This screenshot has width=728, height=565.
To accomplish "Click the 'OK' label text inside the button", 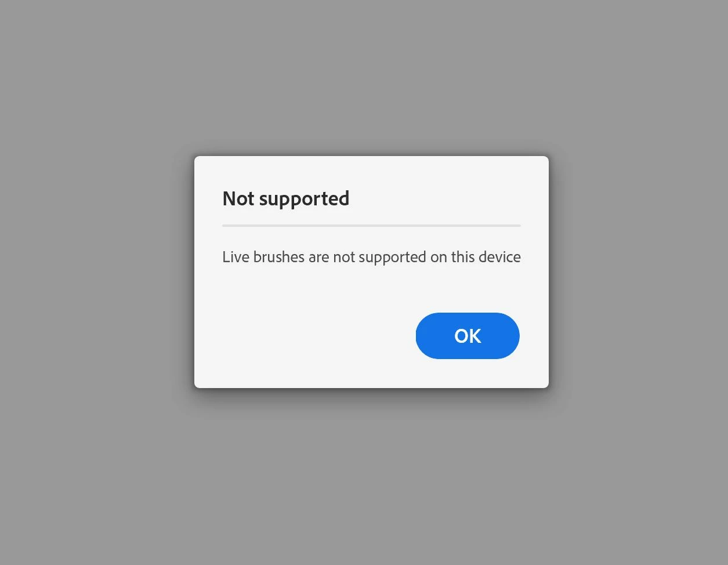I will [468, 336].
